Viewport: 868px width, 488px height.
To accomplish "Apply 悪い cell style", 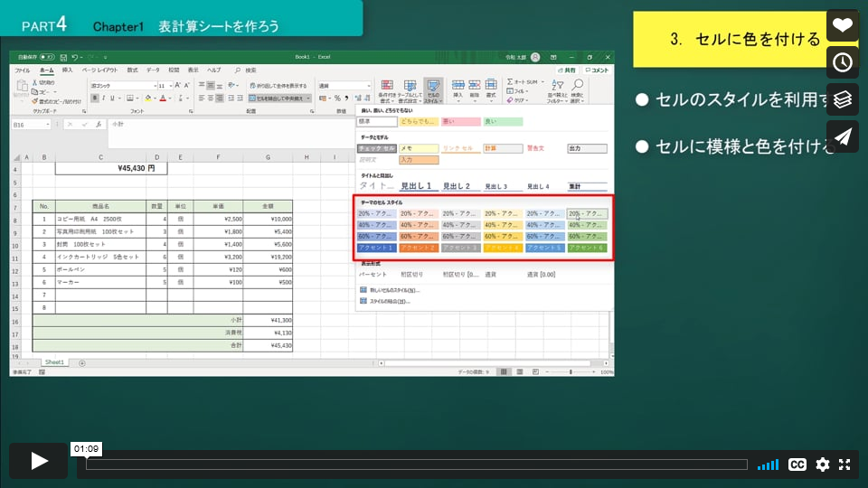I will (460, 121).
